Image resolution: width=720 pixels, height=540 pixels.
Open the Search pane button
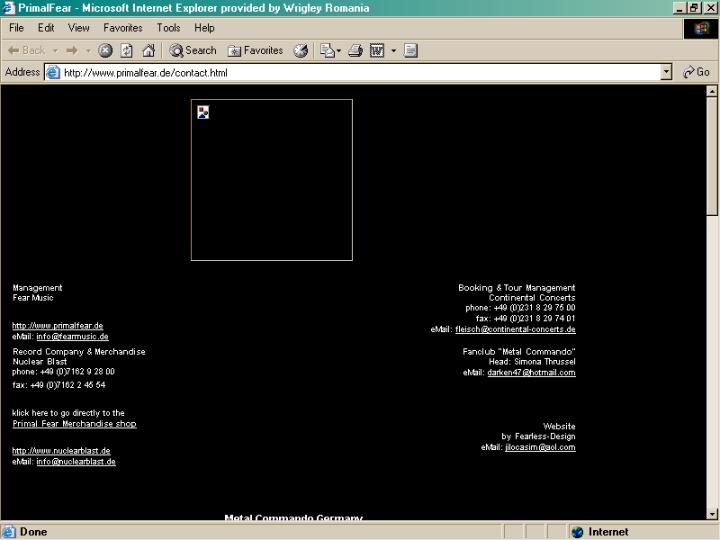coord(192,51)
